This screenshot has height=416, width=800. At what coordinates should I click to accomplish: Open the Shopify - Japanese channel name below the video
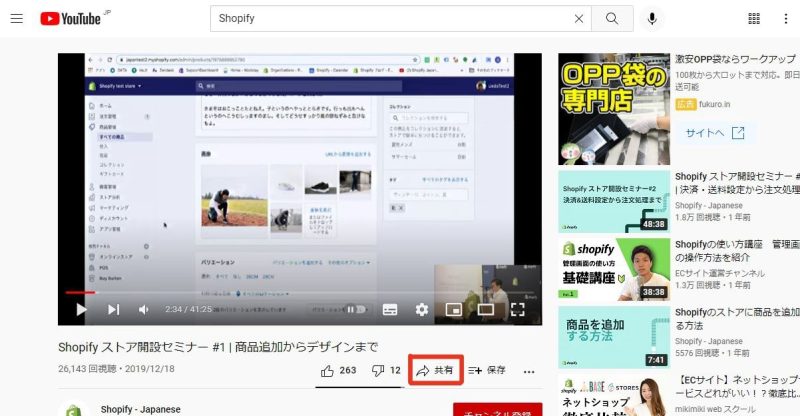click(140, 409)
